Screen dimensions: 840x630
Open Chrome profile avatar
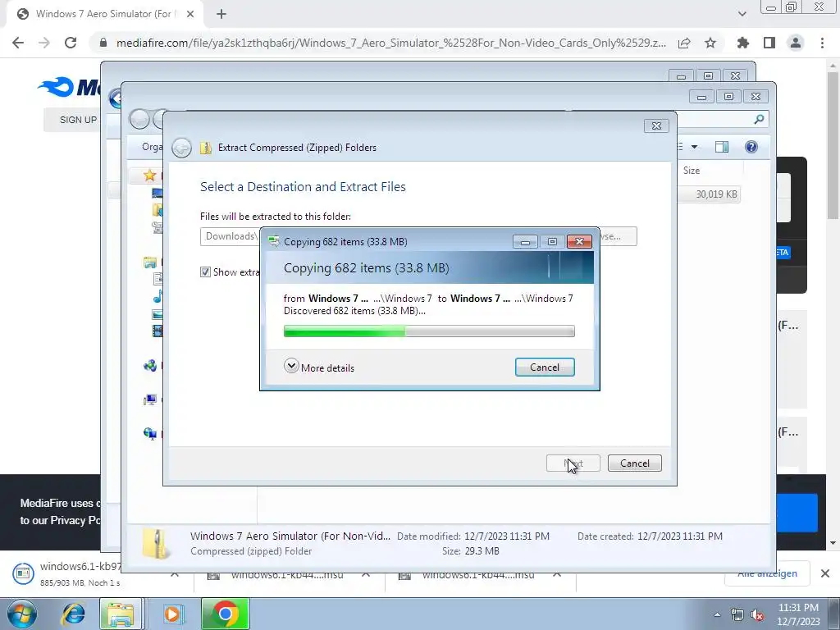point(796,43)
